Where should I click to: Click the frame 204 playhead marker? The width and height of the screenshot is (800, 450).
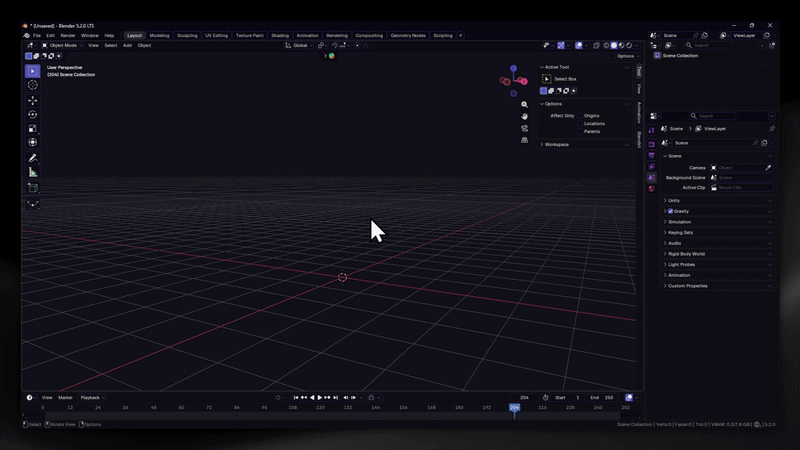pyautogui.click(x=514, y=408)
